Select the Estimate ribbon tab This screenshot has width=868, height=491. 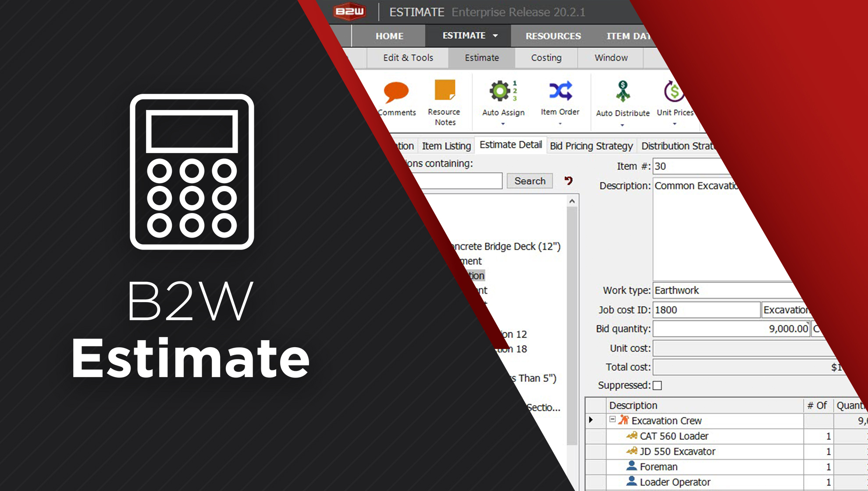coord(482,58)
